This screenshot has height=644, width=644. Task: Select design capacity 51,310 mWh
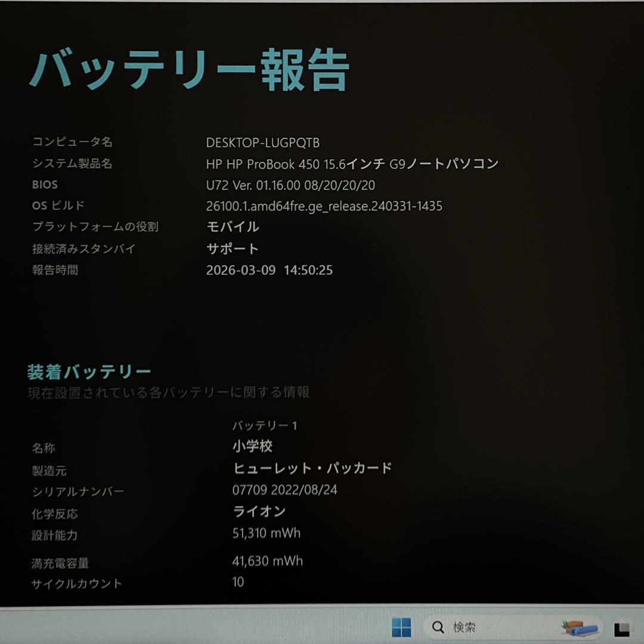[267, 533]
